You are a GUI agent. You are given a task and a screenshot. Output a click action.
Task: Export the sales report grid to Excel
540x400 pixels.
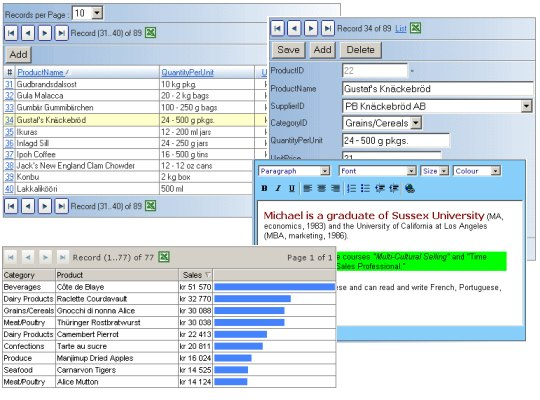click(x=164, y=257)
